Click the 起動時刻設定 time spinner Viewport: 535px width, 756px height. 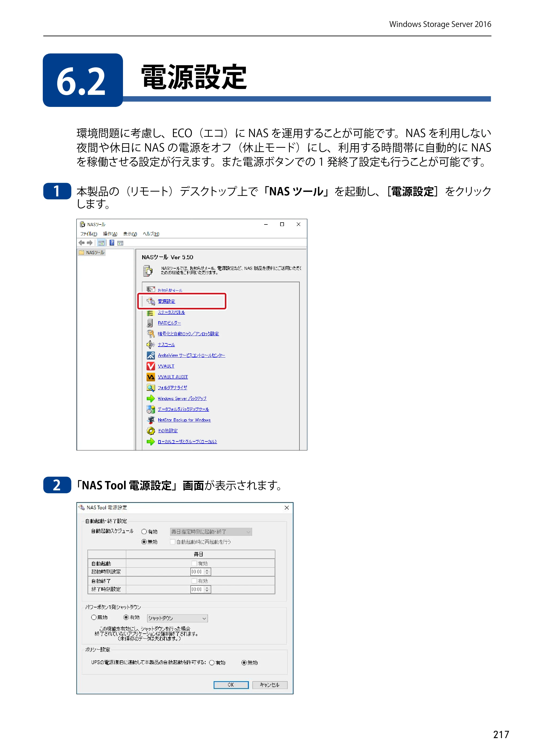click(x=207, y=572)
